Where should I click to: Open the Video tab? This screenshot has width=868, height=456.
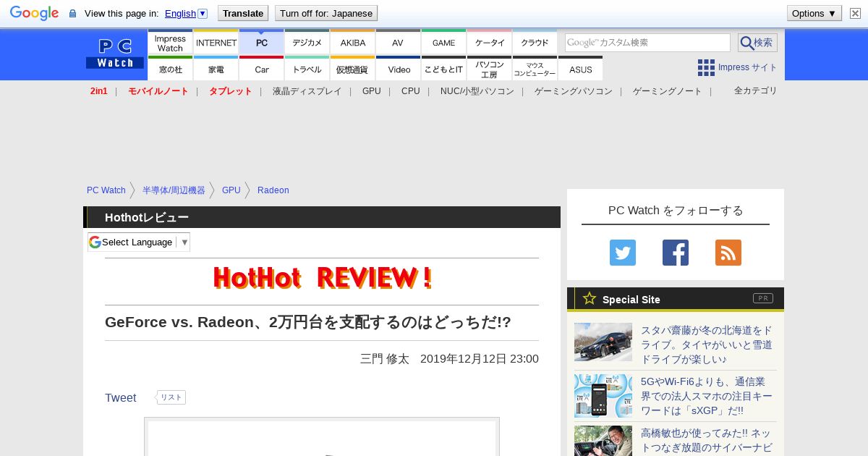click(398, 69)
